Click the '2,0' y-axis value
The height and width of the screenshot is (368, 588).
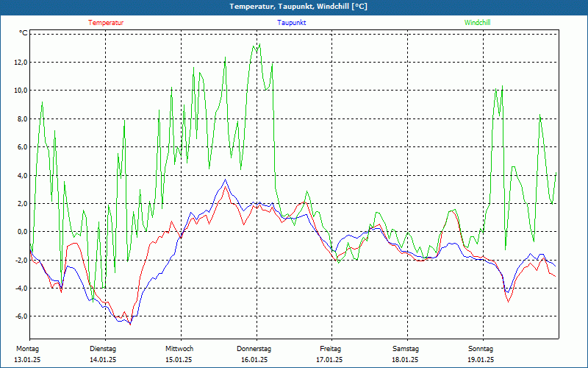pos(23,204)
